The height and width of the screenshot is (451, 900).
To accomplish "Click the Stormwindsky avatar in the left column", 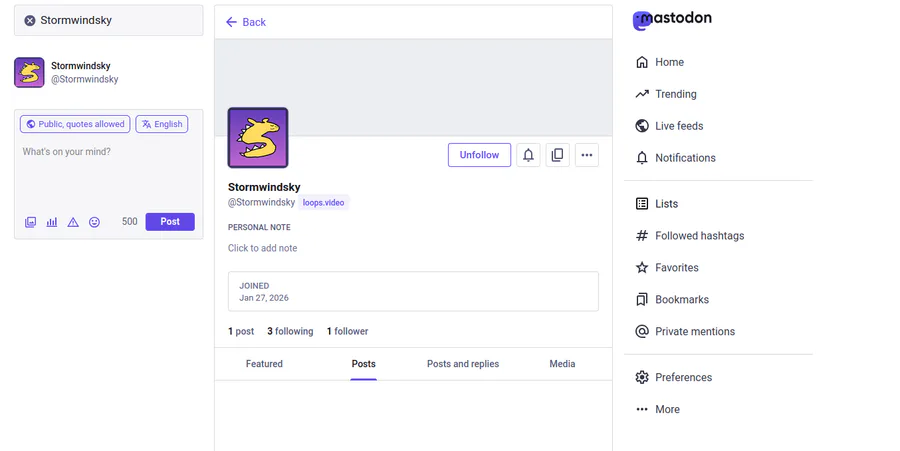I will point(29,72).
